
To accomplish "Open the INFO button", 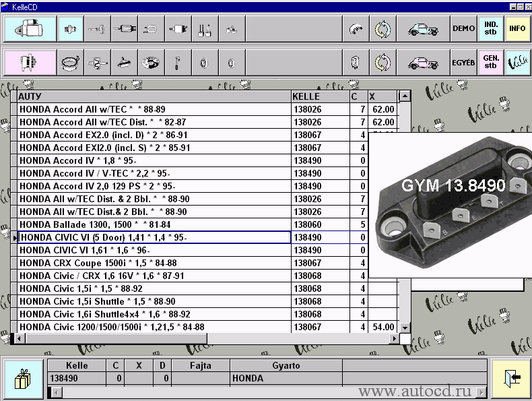I will click(x=517, y=29).
